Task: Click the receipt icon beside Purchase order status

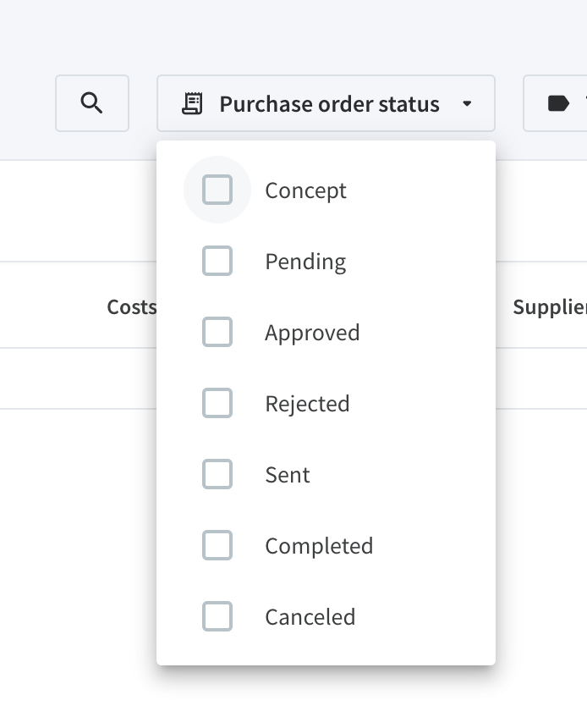Action: coord(193,104)
